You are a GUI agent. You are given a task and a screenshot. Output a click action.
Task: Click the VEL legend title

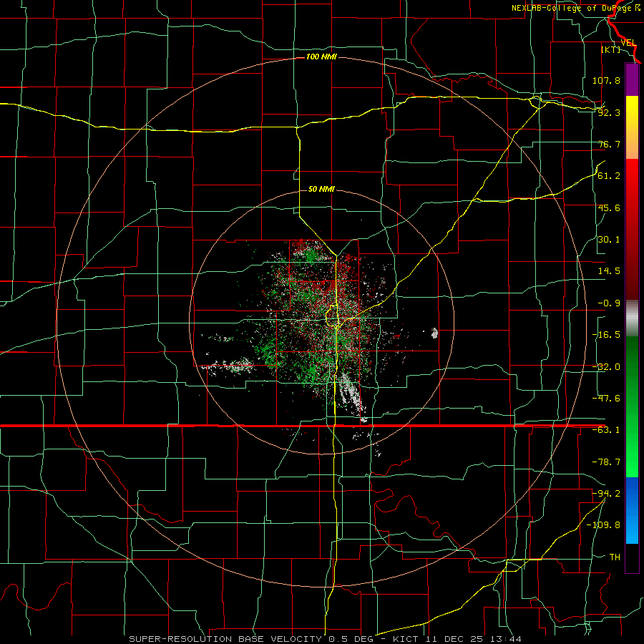628,43
